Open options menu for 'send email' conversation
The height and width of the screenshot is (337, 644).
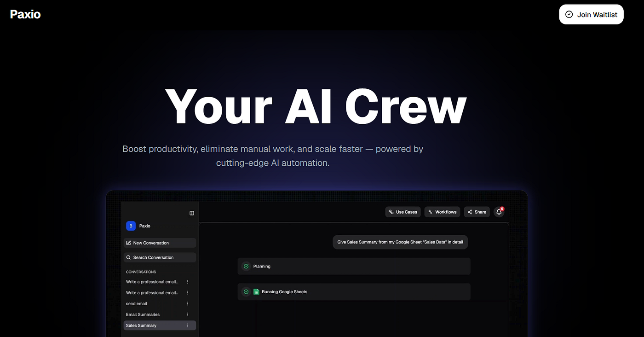pos(188,304)
